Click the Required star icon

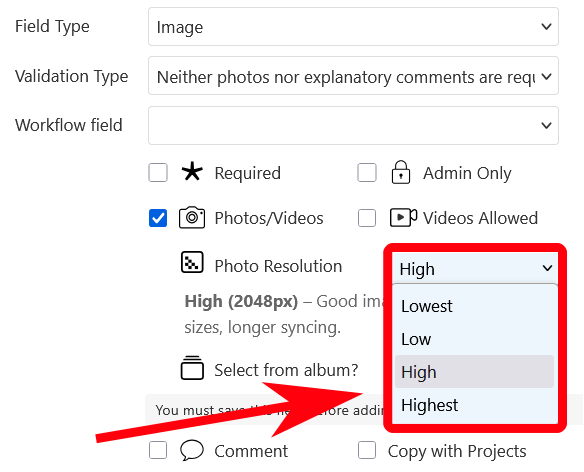pos(192,171)
